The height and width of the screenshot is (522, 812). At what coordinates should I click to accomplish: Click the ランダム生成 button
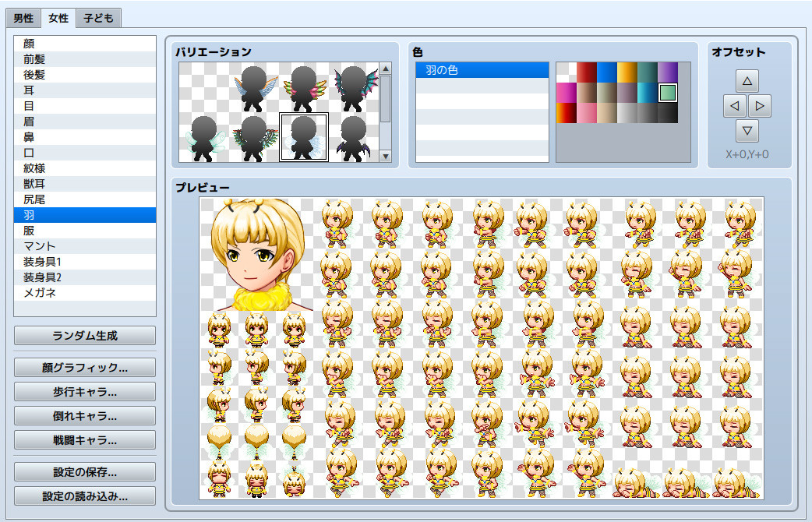pyautogui.click(x=84, y=336)
